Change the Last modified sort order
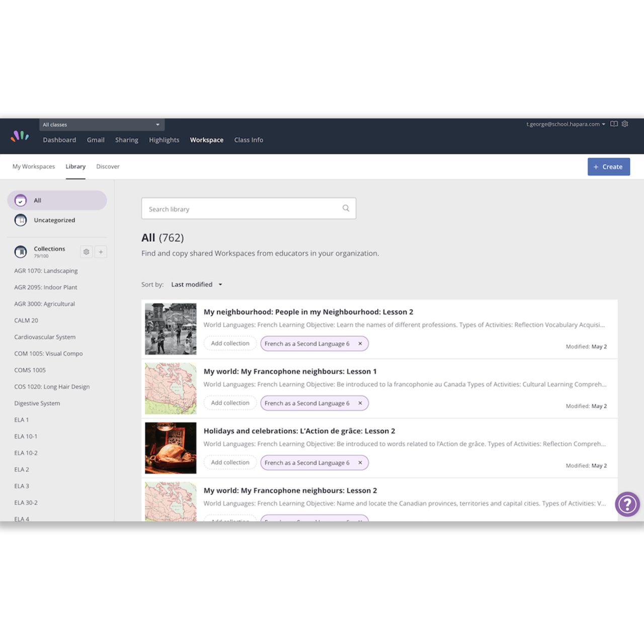 point(196,284)
